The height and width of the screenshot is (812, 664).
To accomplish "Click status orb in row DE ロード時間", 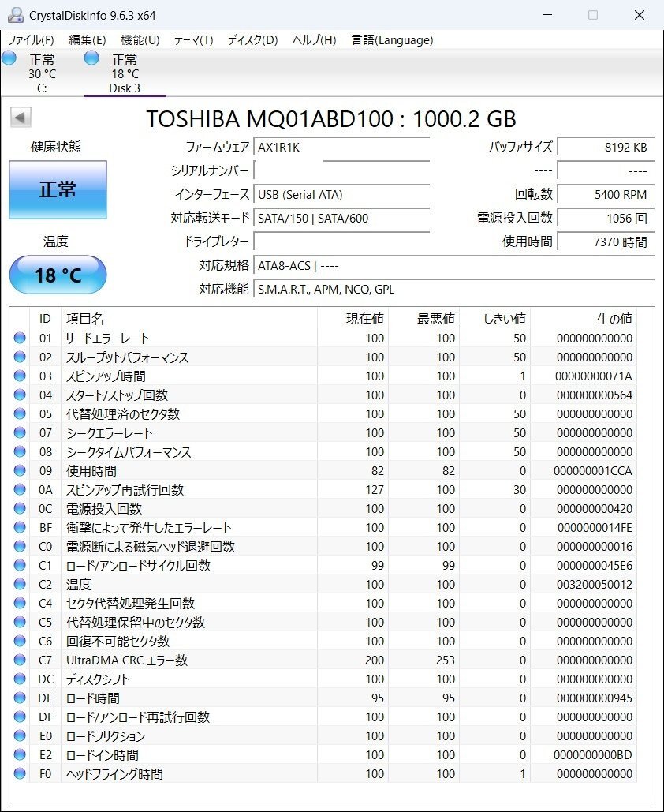I will point(20,698).
